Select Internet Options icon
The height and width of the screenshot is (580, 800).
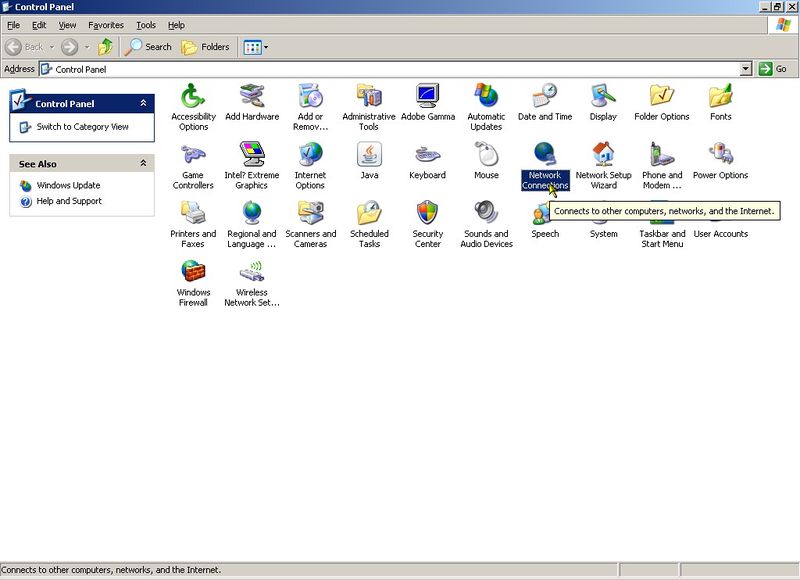310,155
